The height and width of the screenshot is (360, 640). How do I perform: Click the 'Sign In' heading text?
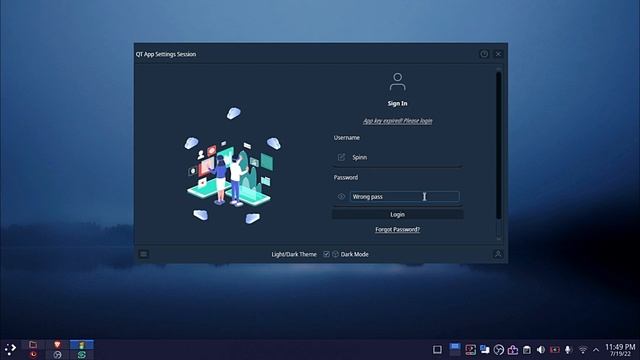pos(398,104)
